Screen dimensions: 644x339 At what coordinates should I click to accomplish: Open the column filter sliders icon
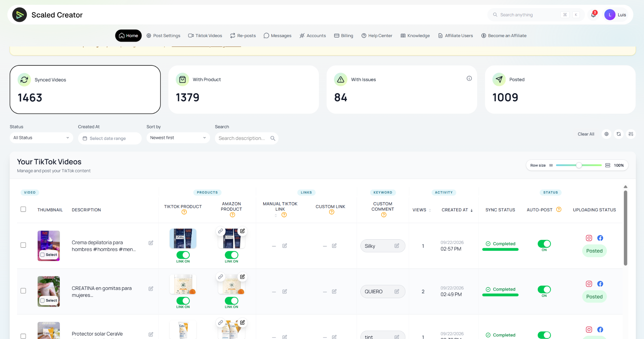pos(631,134)
